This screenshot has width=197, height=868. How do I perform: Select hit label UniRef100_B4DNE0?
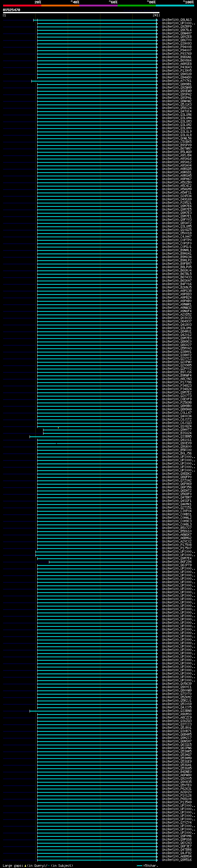point(177,772)
